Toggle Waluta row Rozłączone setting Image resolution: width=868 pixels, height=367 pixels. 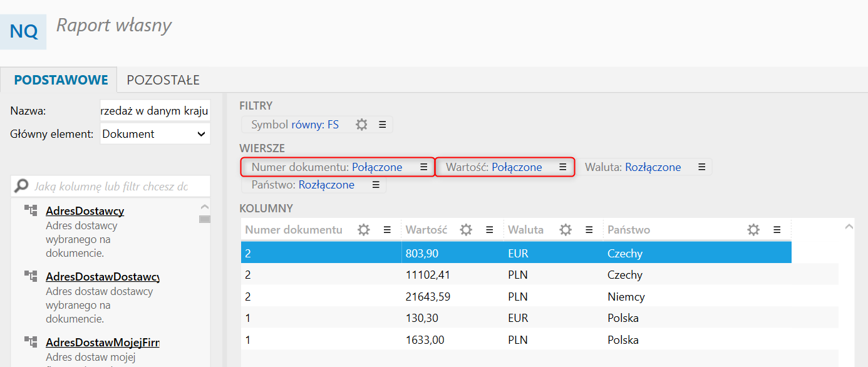point(653,167)
